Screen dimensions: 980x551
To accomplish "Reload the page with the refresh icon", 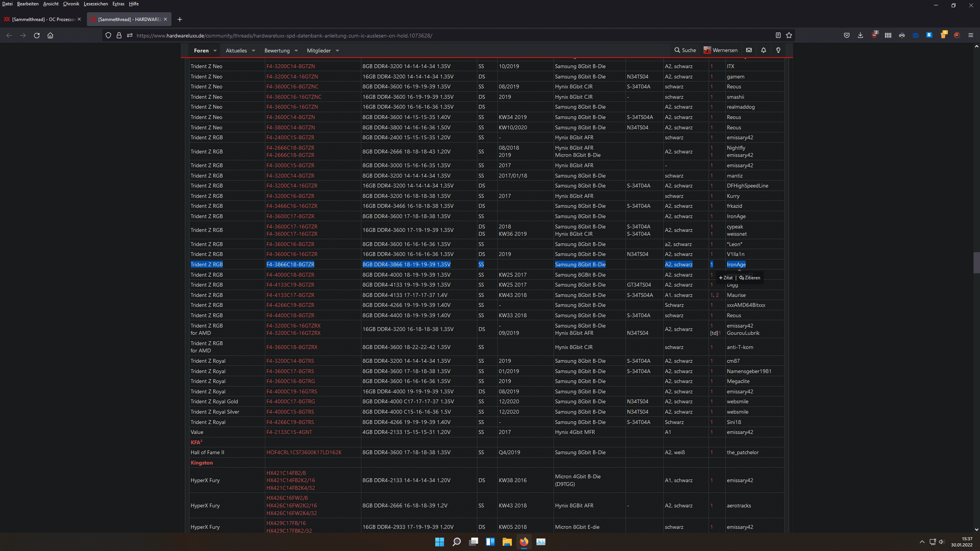I will tap(37, 36).
